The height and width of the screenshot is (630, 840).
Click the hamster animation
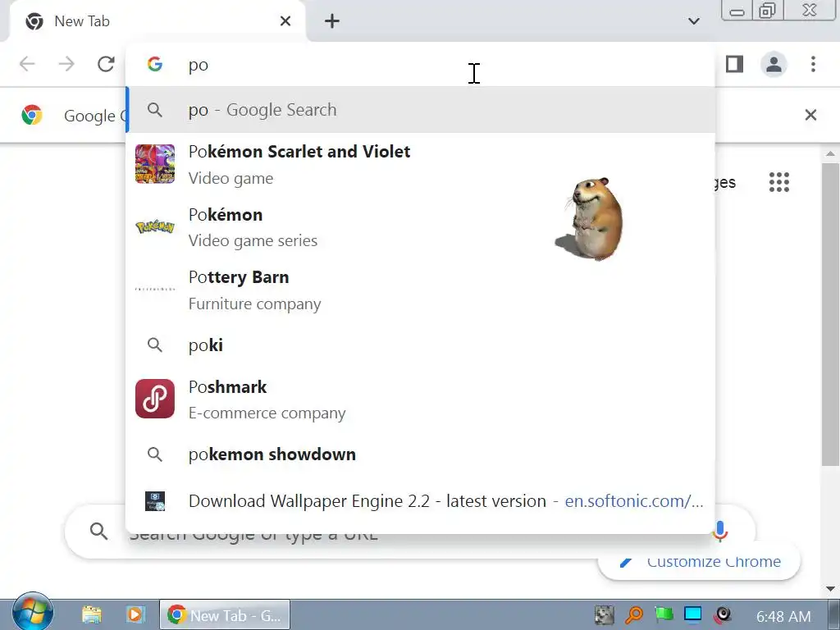(x=591, y=218)
